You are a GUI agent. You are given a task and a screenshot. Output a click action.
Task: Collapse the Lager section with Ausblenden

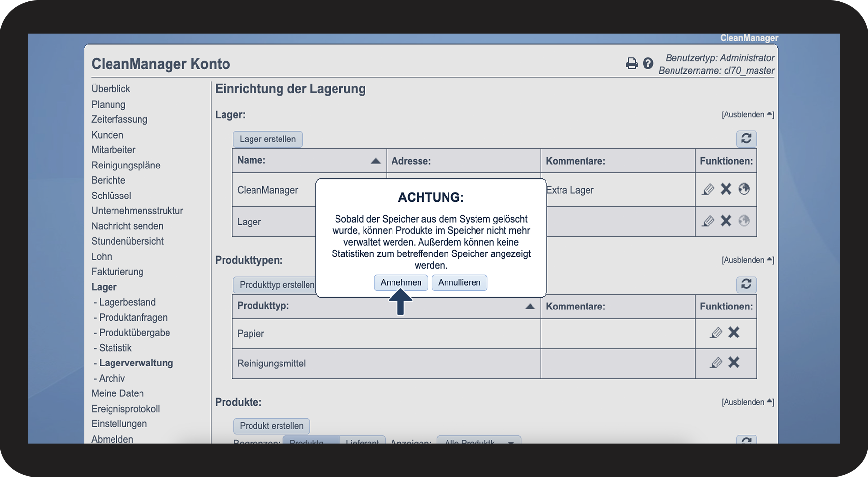(747, 115)
